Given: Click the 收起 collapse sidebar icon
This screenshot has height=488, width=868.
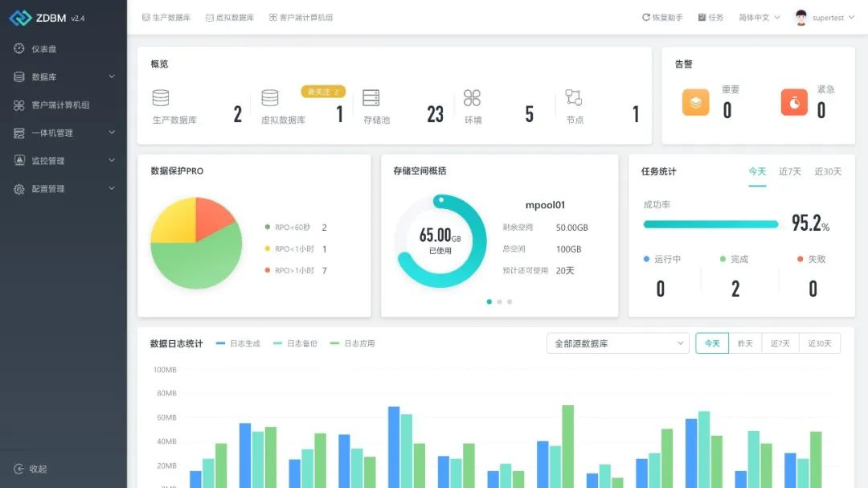Looking at the screenshot, I should (18, 469).
